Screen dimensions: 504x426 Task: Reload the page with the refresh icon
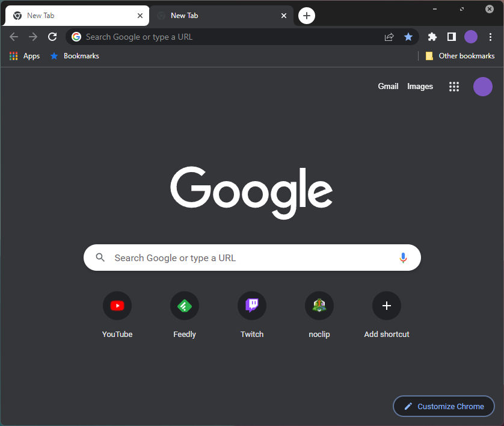pyautogui.click(x=52, y=37)
